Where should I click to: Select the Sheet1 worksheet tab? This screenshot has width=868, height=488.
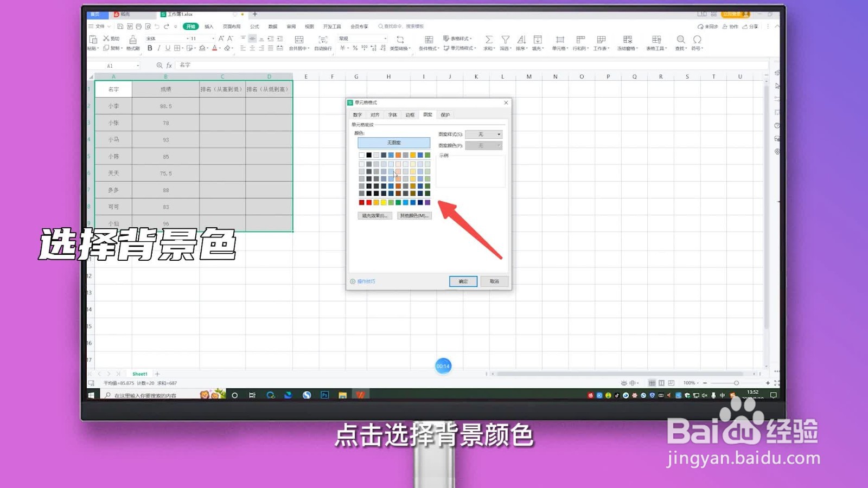(140, 374)
